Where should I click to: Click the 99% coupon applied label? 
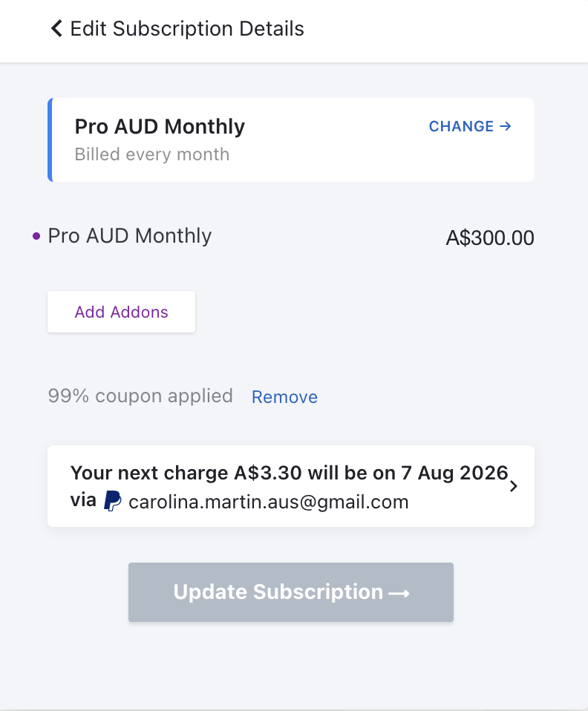[x=140, y=396]
